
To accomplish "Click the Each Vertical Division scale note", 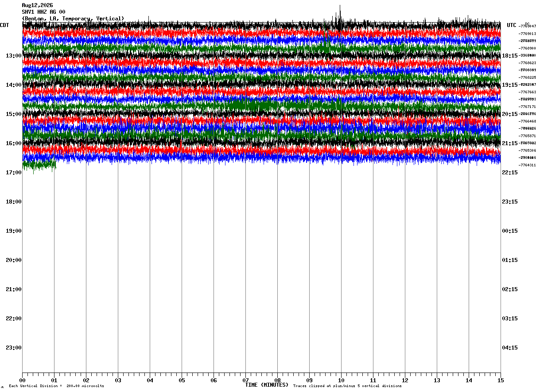I will (x=56, y=386).
